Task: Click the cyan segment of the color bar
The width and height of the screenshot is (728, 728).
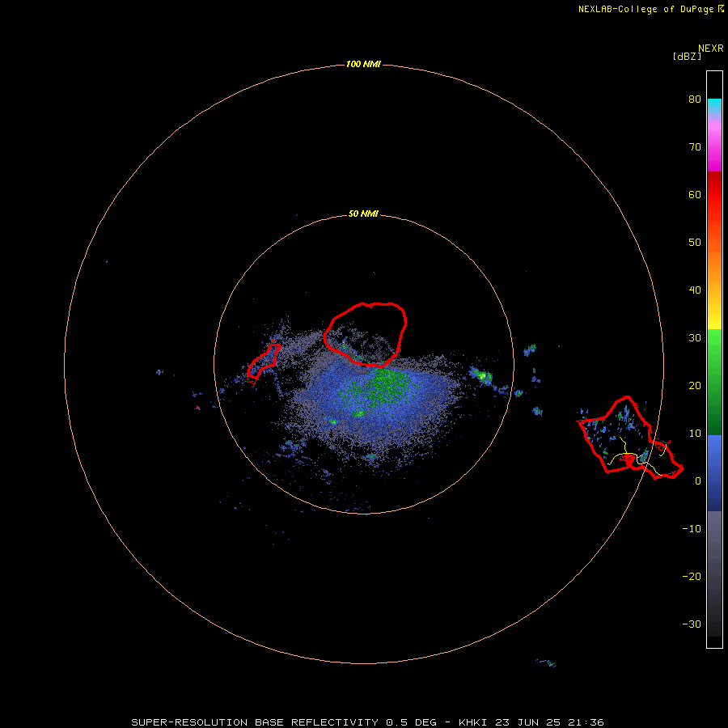Action: (x=714, y=104)
